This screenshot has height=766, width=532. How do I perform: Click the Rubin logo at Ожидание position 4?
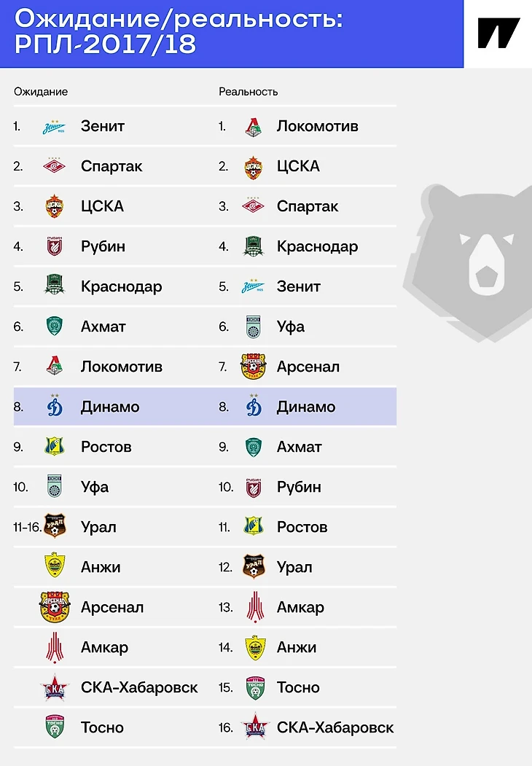coord(54,246)
